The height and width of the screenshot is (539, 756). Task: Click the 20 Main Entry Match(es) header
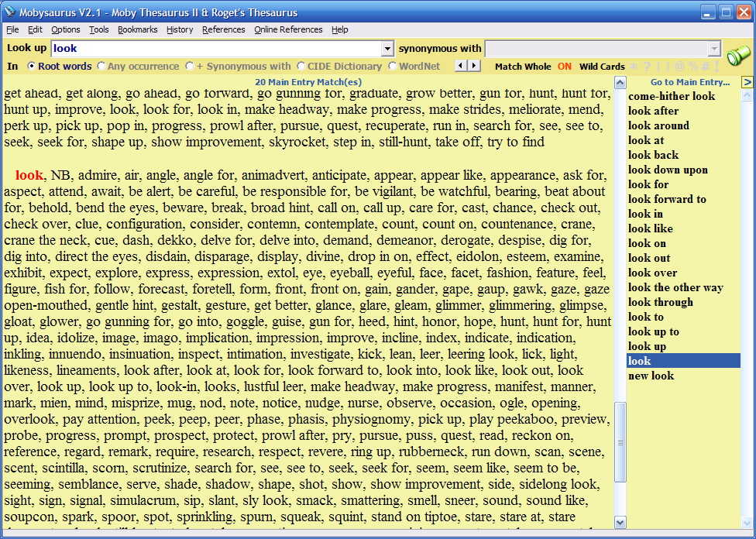click(x=308, y=82)
